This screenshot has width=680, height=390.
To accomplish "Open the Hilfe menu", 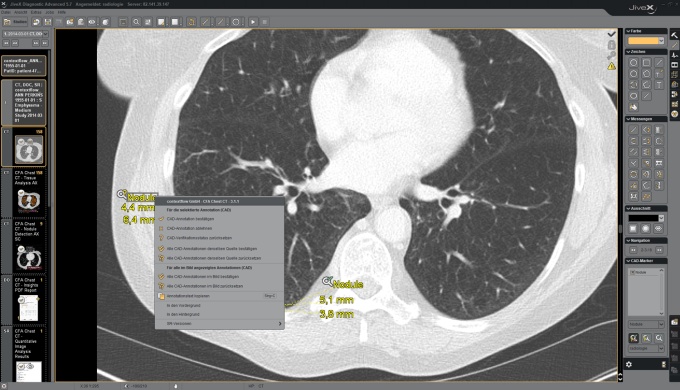I will 62,12.
